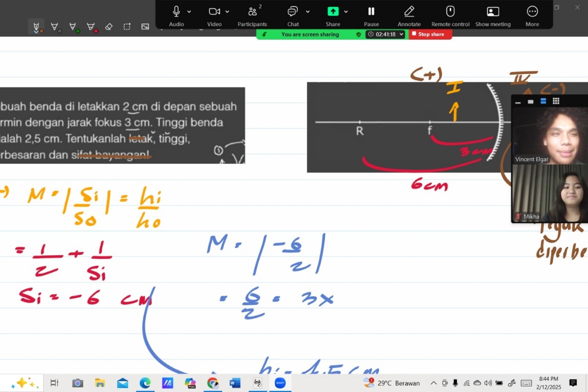
Task: Open the Ink journal app on taskbar
Action: click(258, 383)
